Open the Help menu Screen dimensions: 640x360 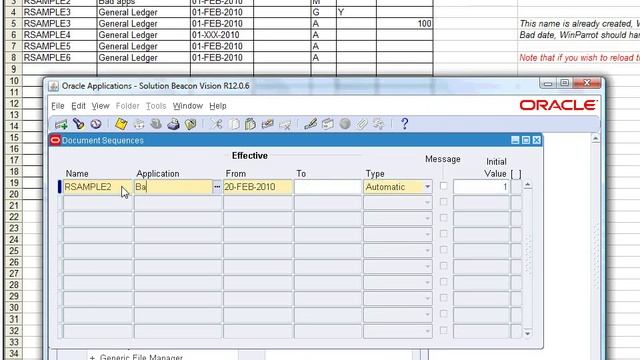click(218, 106)
